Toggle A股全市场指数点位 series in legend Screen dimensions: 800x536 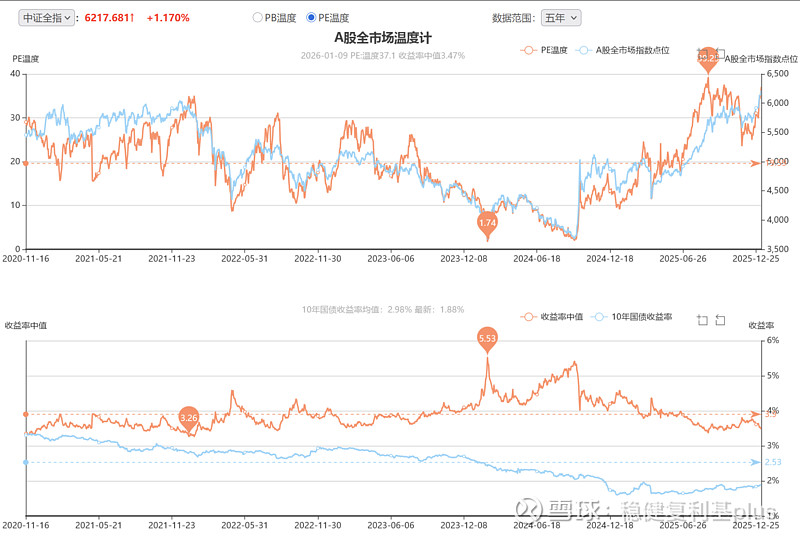tap(622, 50)
